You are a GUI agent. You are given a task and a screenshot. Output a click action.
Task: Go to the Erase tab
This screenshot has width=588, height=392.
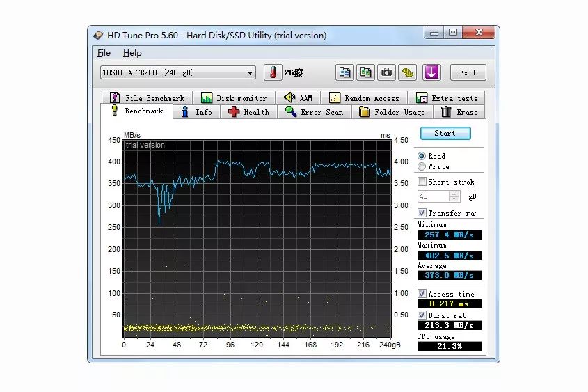coord(459,112)
